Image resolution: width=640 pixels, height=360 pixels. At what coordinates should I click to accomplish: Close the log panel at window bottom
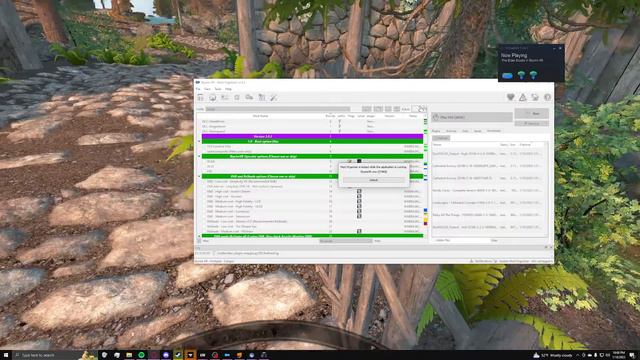[x=551, y=247]
